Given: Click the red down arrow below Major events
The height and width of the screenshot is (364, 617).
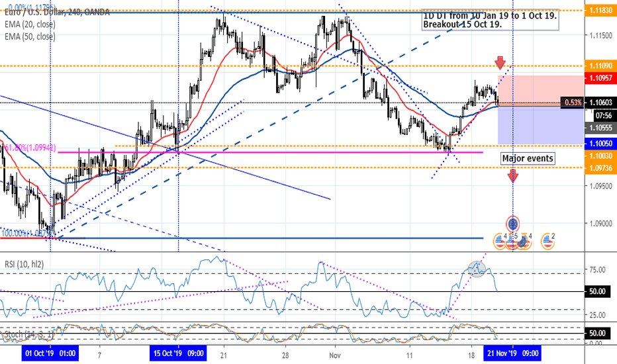Looking at the screenshot, I should click(x=513, y=175).
